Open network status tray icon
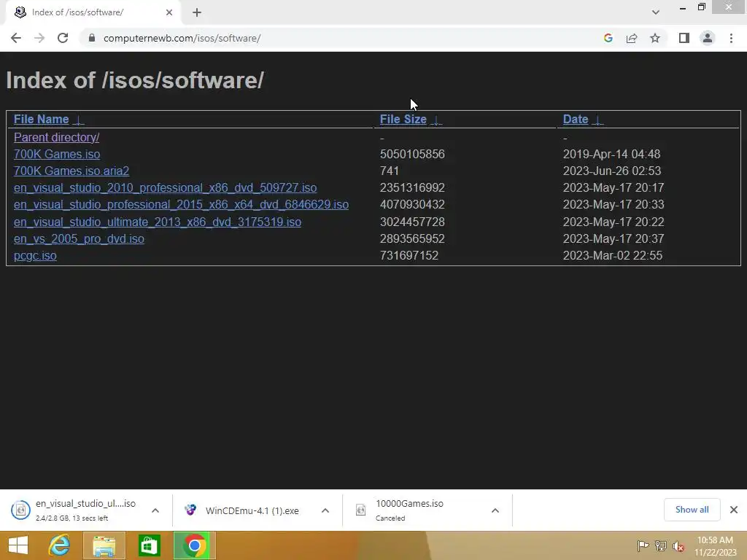747x560 pixels. (661, 545)
